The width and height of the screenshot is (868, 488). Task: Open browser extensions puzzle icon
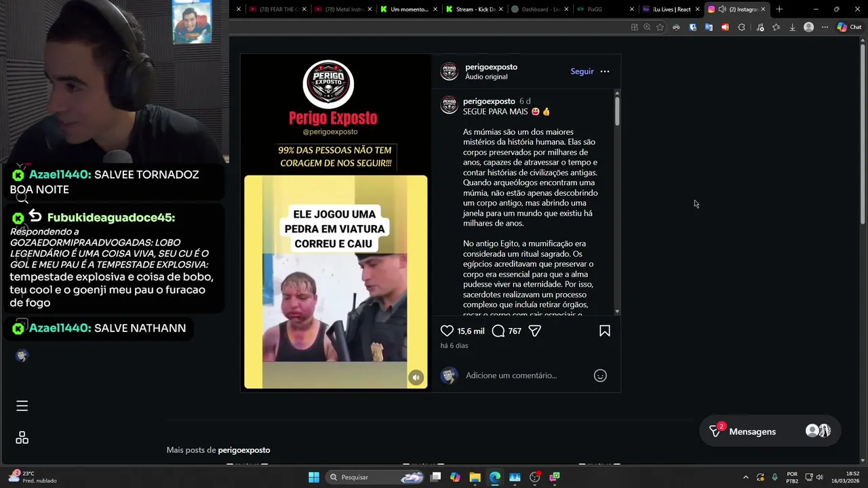[x=741, y=27]
